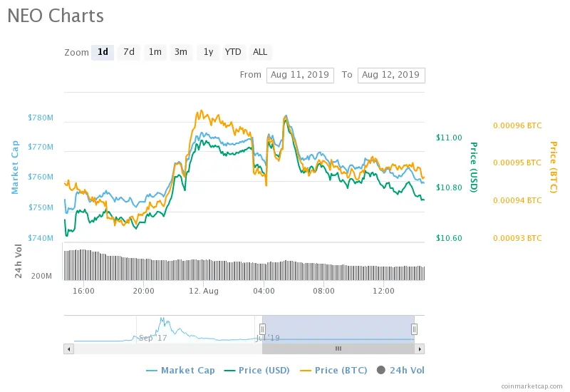Click the 0.00096 BTC axis label
This screenshot has height=392, width=570.
[517, 126]
